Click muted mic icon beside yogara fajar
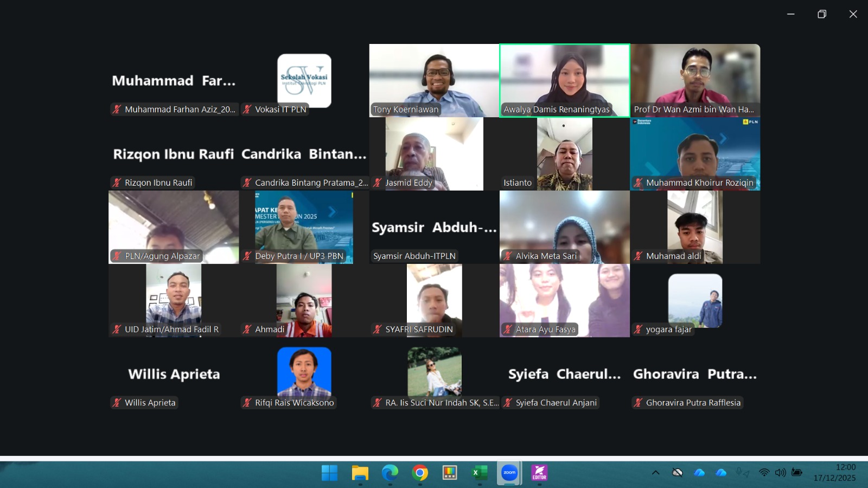 (638, 329)
